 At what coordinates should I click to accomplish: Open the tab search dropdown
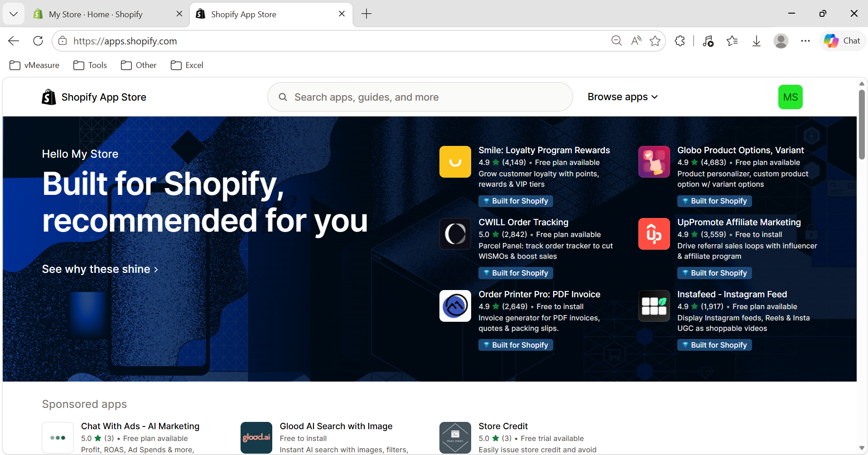14,14
